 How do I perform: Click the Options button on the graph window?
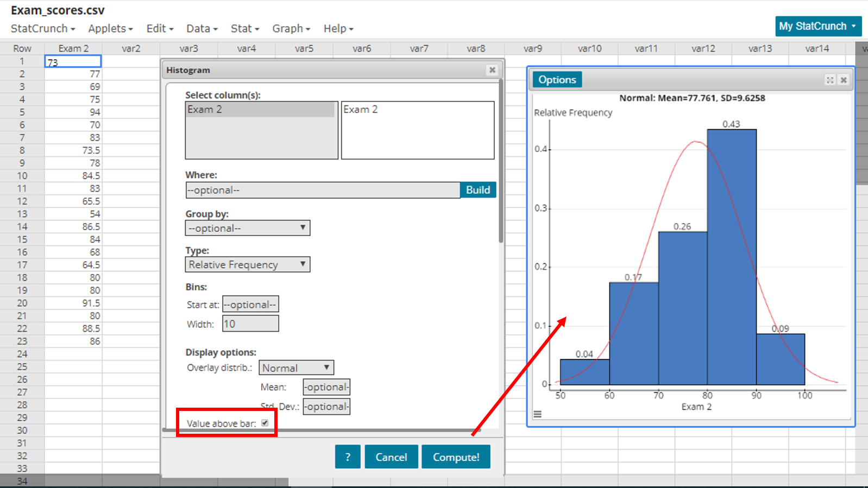click(x=557, y=80)
